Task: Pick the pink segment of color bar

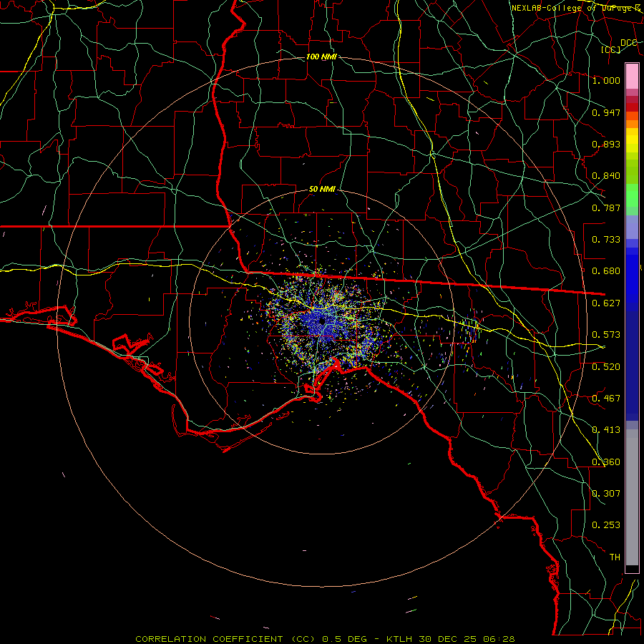Action: coord(632,76)
